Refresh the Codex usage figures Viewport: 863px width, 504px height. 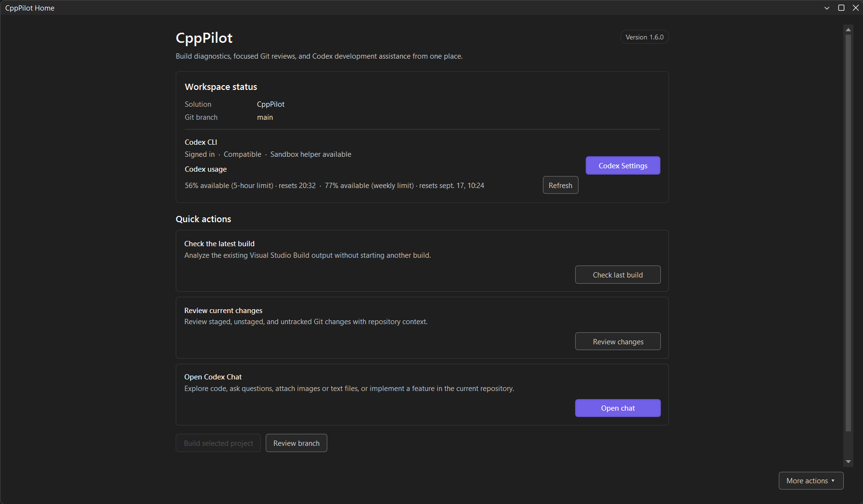561,185
